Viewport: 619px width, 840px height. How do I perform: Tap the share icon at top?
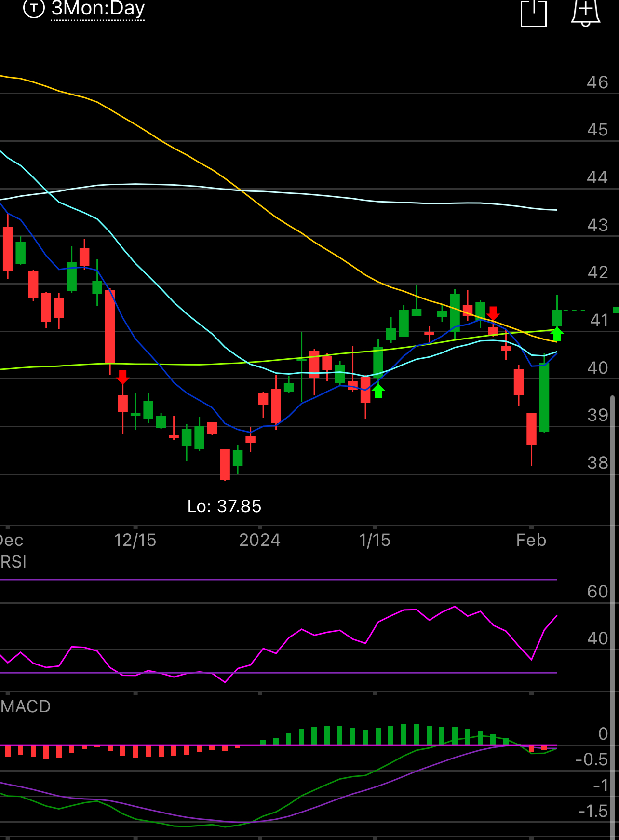click(x=534, y=13)
